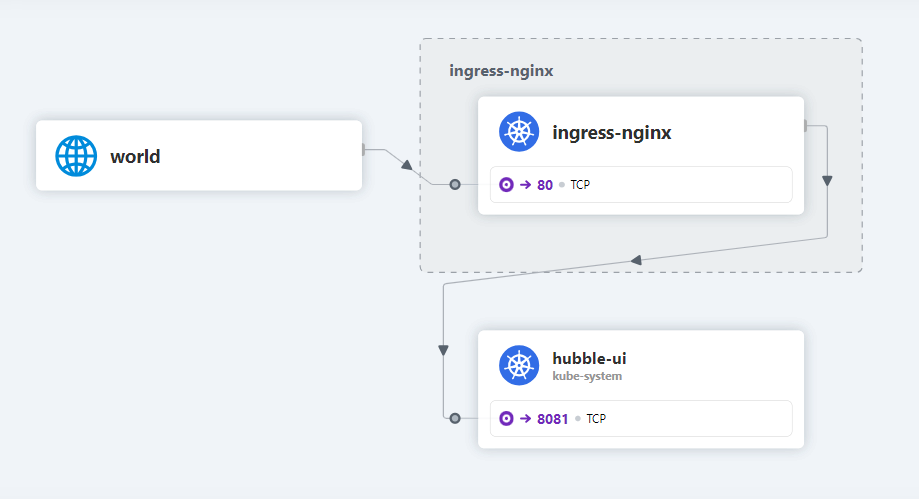The image size is (919, 499).
Task: Click the ingress-nginx namespace group label
Action: coord(501,71)
